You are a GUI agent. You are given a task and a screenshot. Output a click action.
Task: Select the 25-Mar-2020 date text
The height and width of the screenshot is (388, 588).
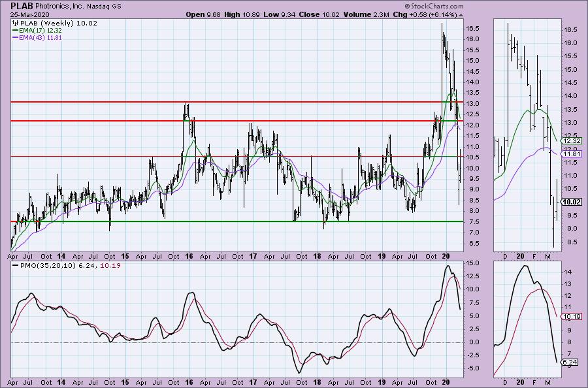coord(29,14)
